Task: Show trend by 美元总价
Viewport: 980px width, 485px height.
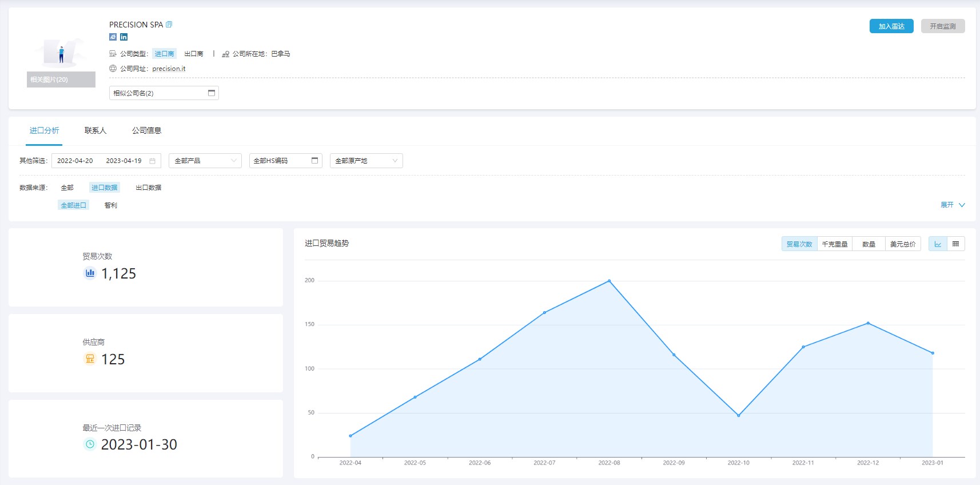Action: (903, 244)
